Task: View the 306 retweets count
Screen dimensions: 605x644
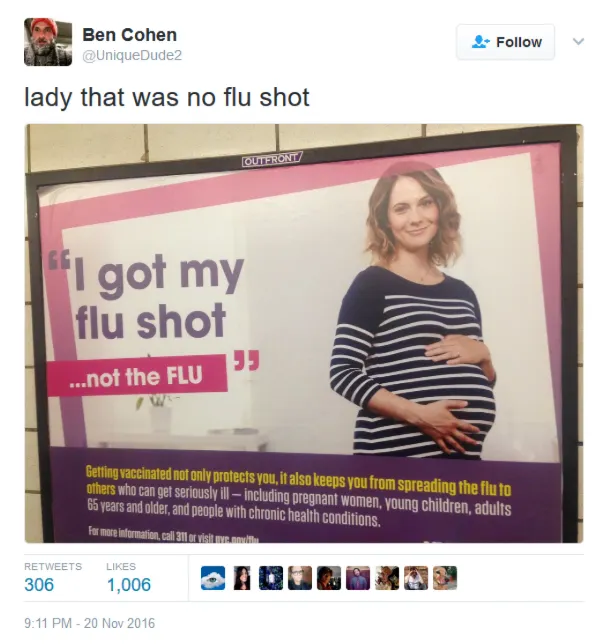Action: pos(39,584)
